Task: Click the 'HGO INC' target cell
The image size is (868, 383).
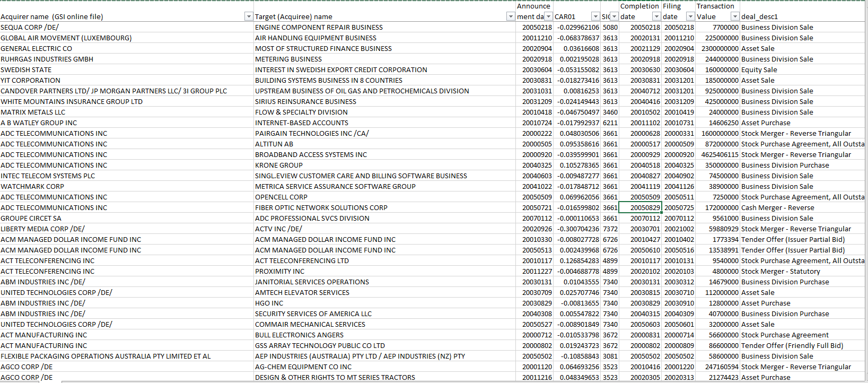Action: (384, 303)
